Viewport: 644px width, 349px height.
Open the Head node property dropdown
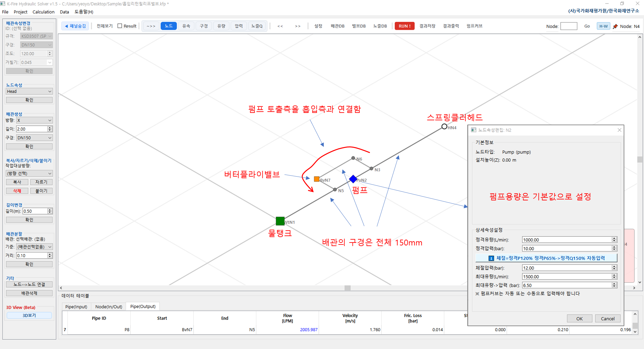[29, 91]
